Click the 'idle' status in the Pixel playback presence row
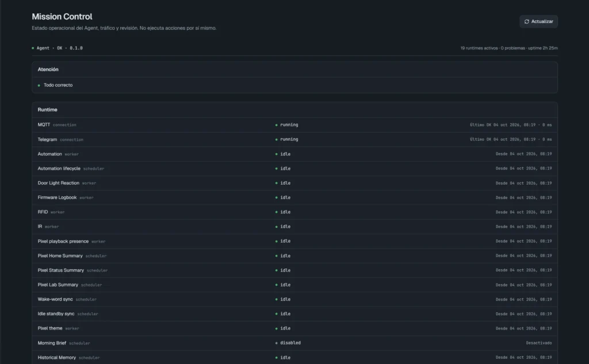Viewport: 589px width, 364px height. [x=285, y=241]
